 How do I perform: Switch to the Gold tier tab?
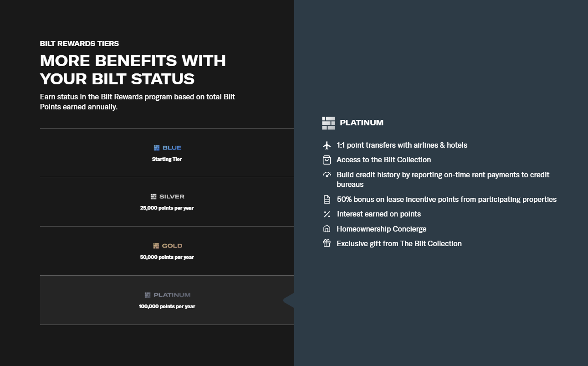click(x=167, y=251)
